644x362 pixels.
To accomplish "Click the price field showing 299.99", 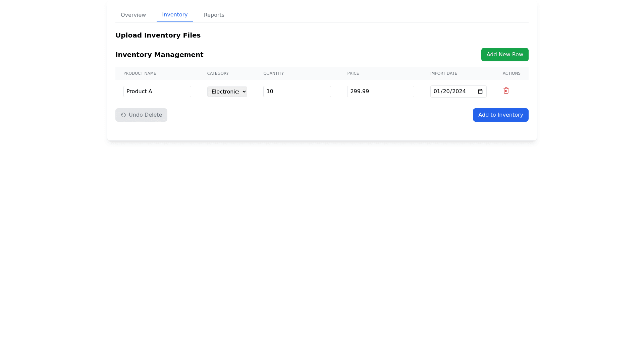I will 380,92.
